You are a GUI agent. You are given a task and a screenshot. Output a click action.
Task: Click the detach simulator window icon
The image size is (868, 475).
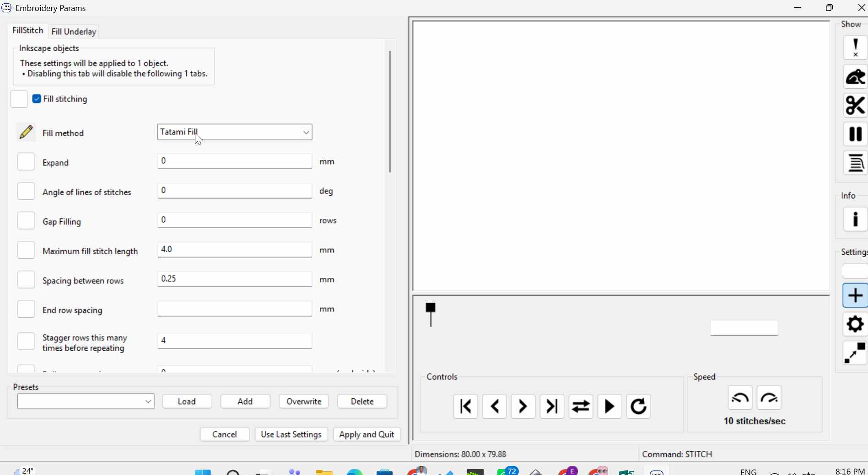point(855,353)
